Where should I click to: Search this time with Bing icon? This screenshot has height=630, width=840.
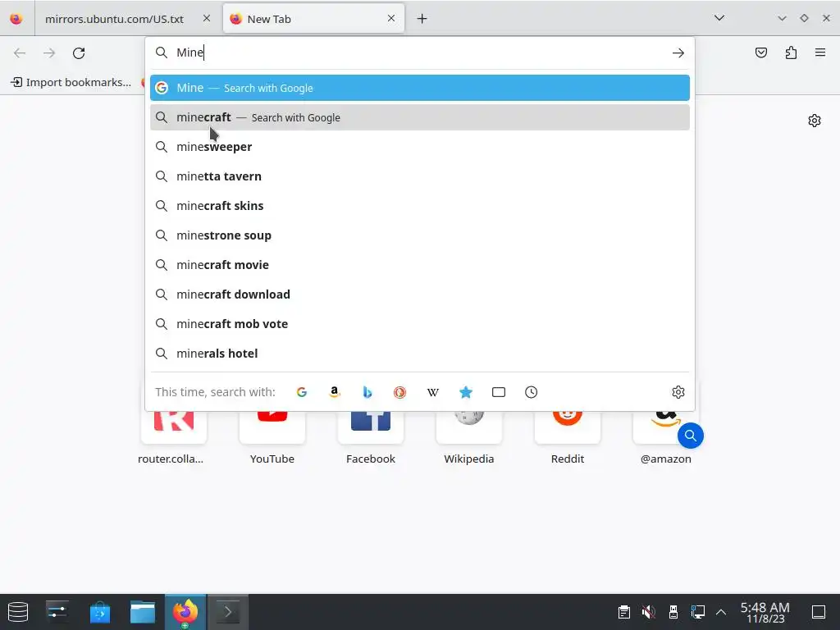[x=367, y=392]
